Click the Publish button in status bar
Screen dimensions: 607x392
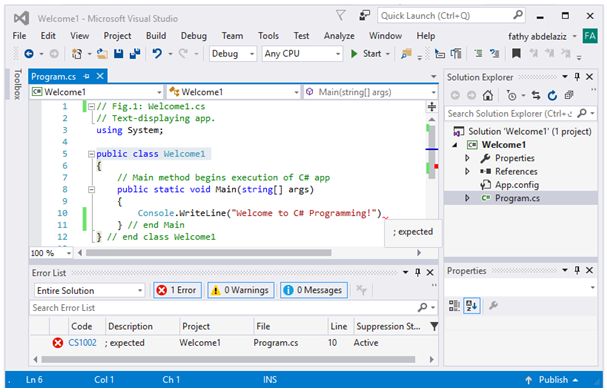pyautogui.click(x=552, y=380)
